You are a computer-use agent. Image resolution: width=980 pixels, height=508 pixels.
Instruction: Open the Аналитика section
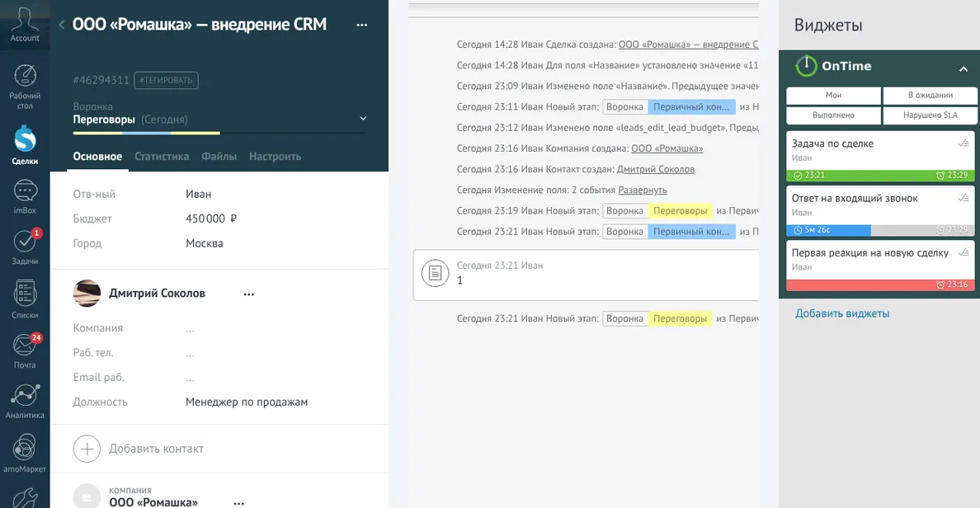tap(25, 401)
